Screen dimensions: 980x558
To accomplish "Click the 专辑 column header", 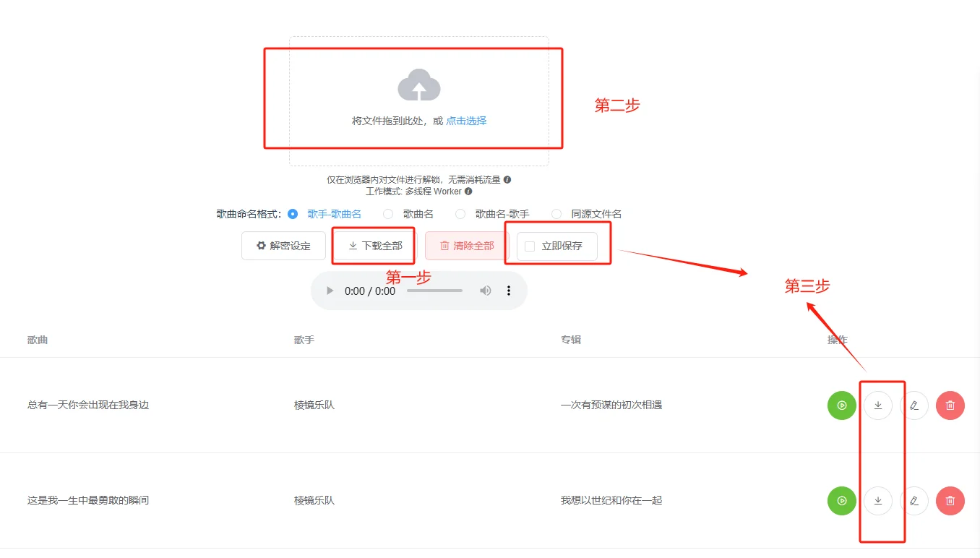I will click(571, 340).
